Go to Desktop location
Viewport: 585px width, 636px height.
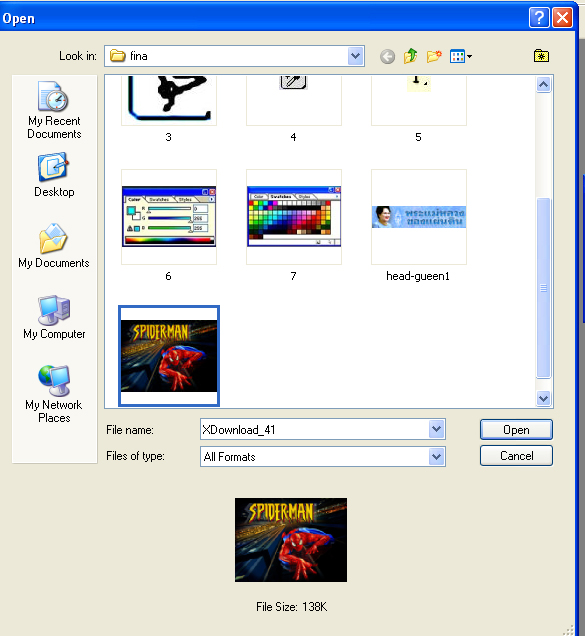pyautogui.click(x=54, y=175)
